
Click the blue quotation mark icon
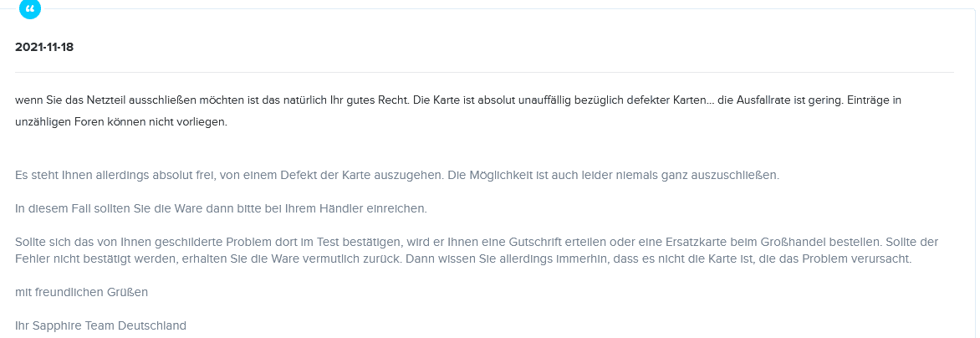pyautogui.click(x=30, y=8)
